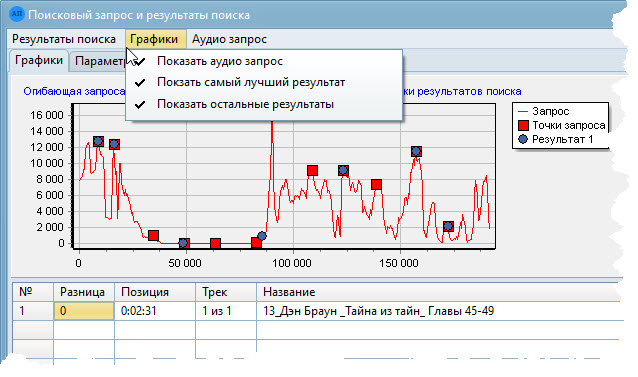Switch to the Графики tab
The height and width of the screenshot is (377, 638).
[39, 61]
